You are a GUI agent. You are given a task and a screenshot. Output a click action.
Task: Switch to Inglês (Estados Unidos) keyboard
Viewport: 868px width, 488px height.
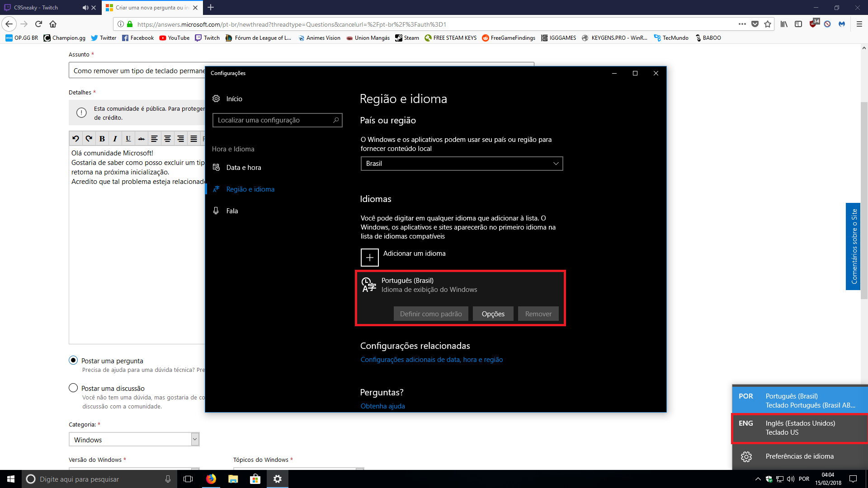(x=799, y=428)
